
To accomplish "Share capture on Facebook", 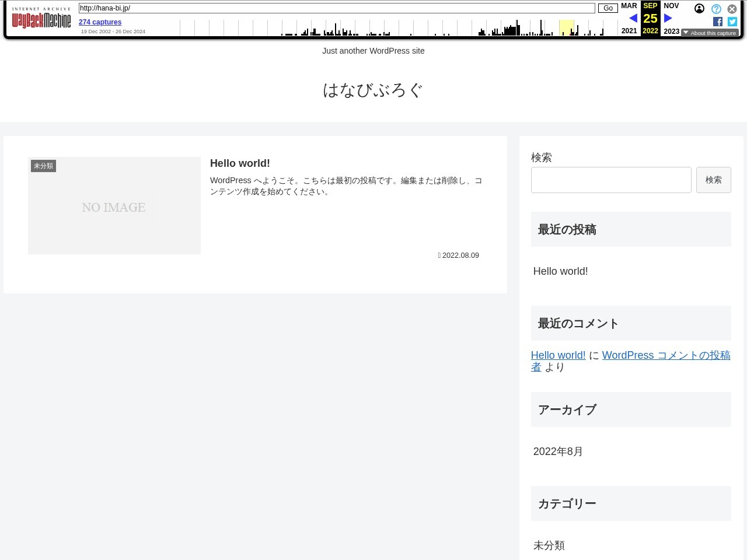I will 718,22.
